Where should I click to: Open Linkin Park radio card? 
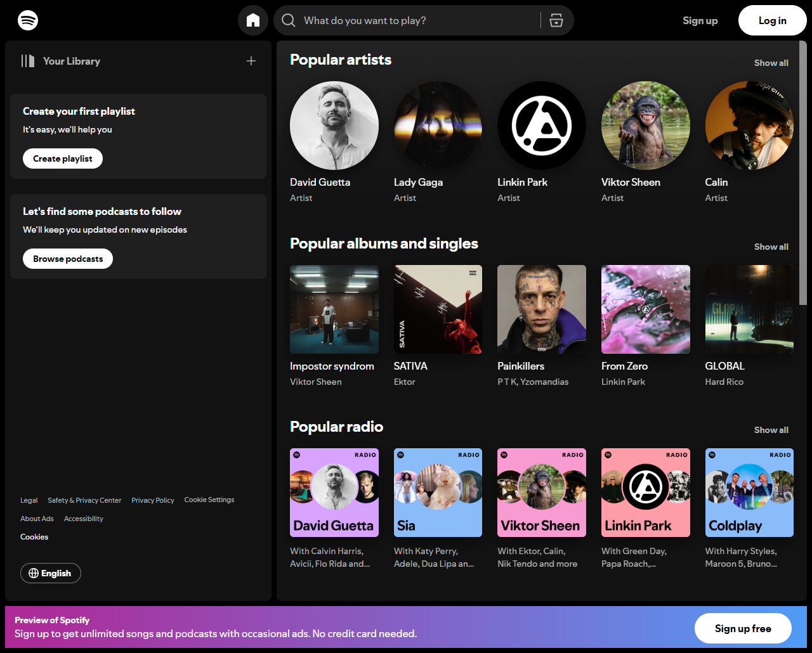pos(646,493)
